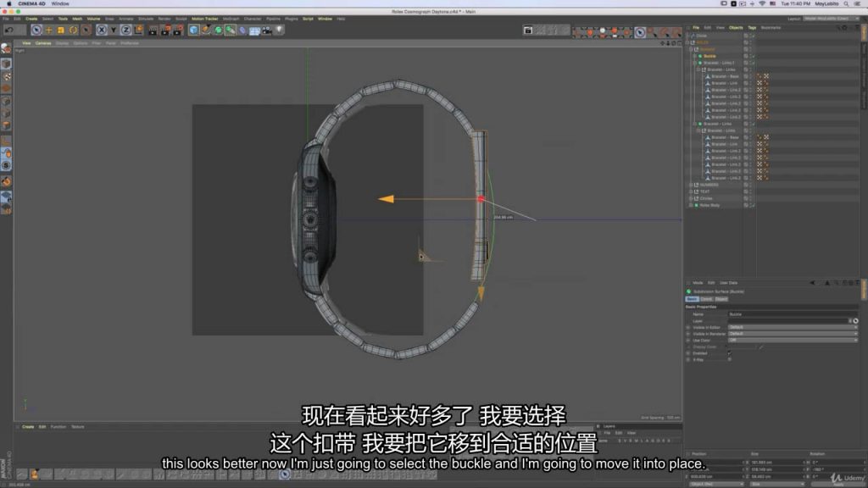The image size is (868, 488).
Task: Toggle the Y axis lock
Action: click(114, 30)
